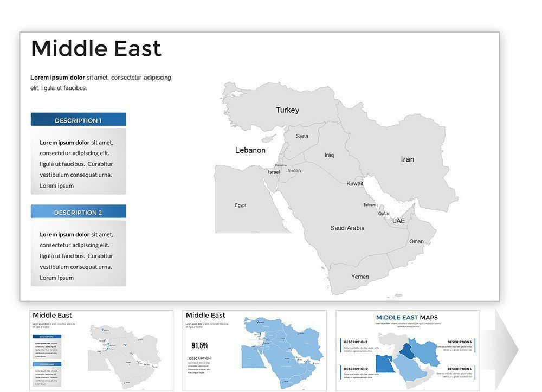542x392 pixels.
Task: Select the Yemen region on the map
Action: click(360, 277)
